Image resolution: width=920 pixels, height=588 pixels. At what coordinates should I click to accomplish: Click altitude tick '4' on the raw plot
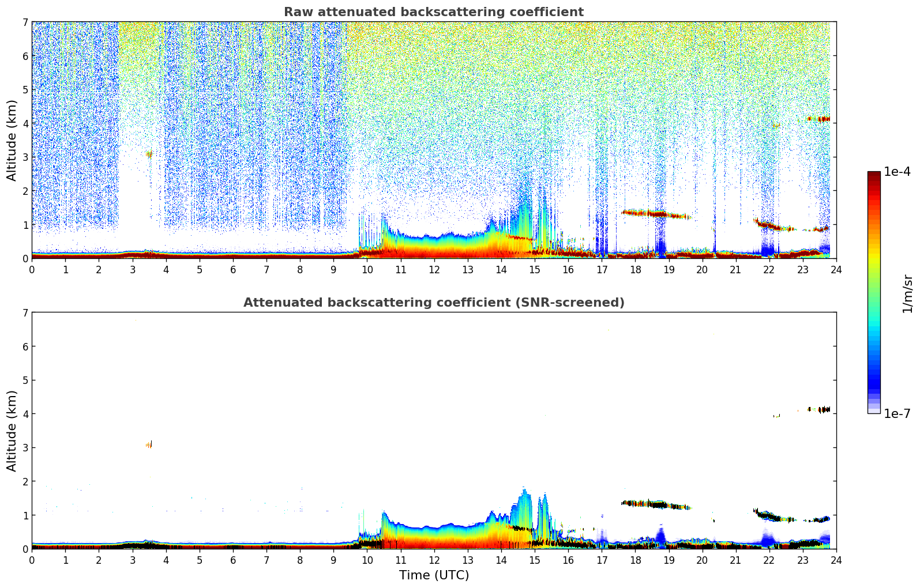pos(25,123)
